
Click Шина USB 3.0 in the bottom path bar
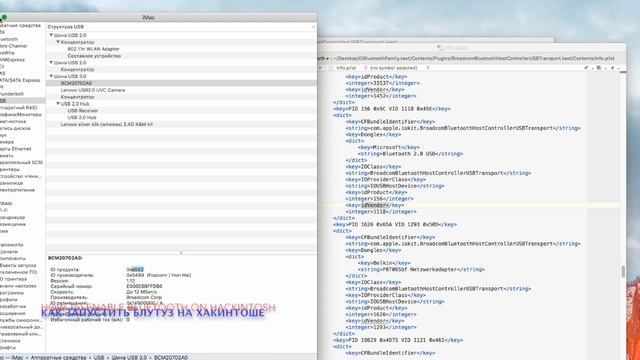click(129, 358)
